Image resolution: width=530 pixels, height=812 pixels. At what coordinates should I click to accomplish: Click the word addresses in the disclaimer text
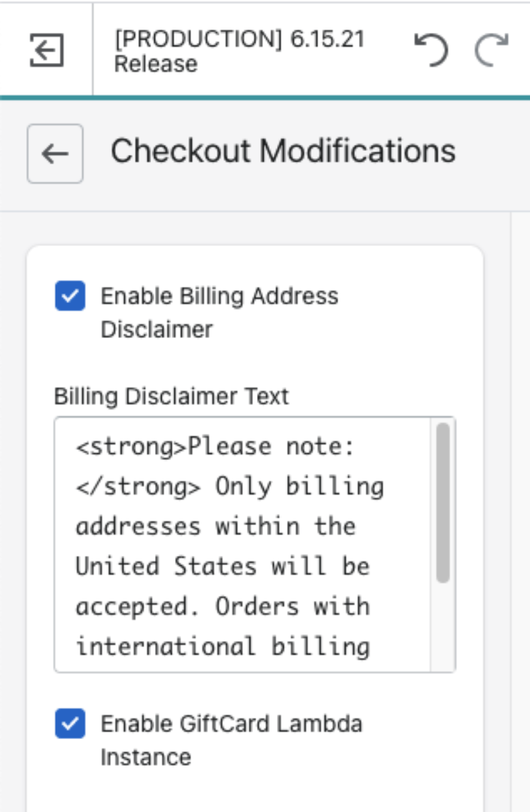point(138,526)
